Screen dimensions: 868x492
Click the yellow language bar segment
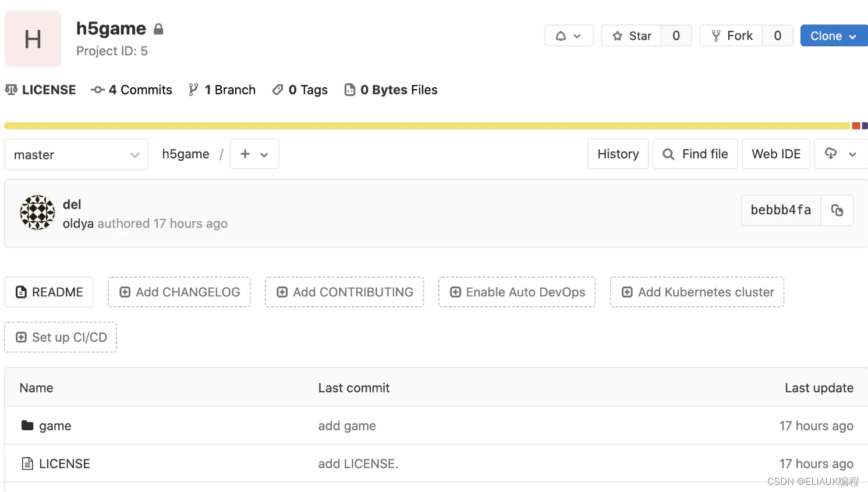point(427,126)
